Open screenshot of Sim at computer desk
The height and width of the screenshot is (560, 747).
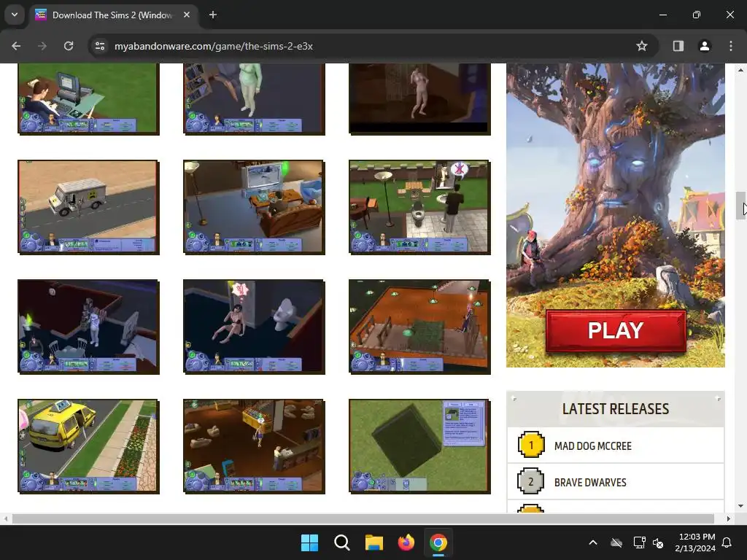[x=88, y=98]
